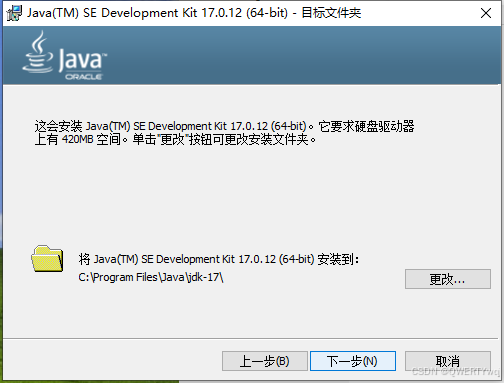Click the installer icon in title bar
The height and width of the screenshot is (383, 504).
pos(14,13)
